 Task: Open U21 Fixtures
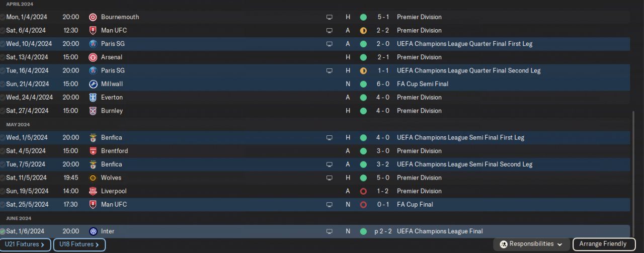pyautogui.click(x=25, y=244)
